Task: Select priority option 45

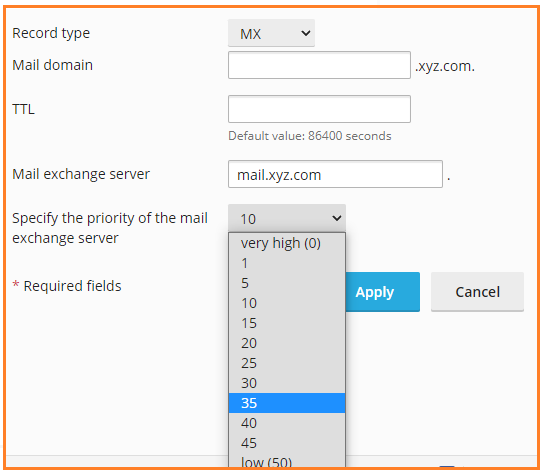Action: 287,443
